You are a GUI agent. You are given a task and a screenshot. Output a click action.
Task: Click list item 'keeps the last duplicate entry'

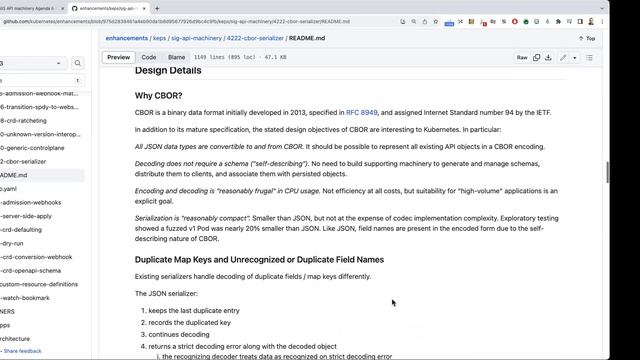[194, 311]
